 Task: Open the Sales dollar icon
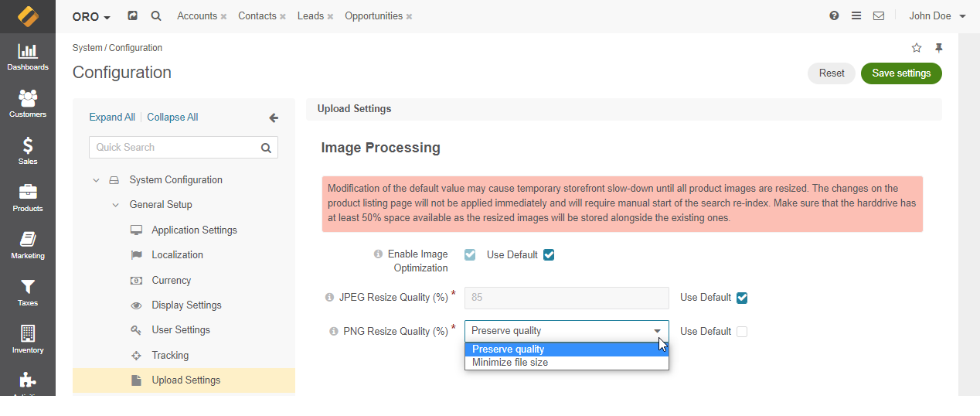28,152
